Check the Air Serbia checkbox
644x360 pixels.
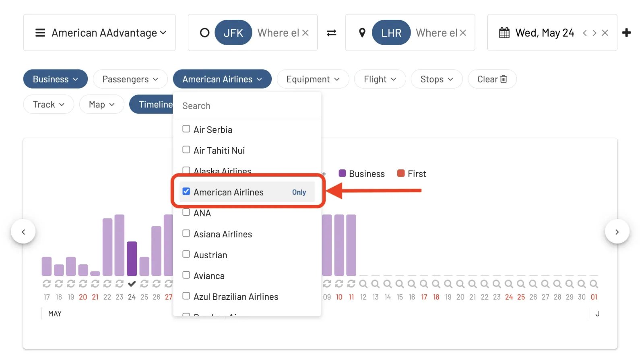(x=186, y=129)
